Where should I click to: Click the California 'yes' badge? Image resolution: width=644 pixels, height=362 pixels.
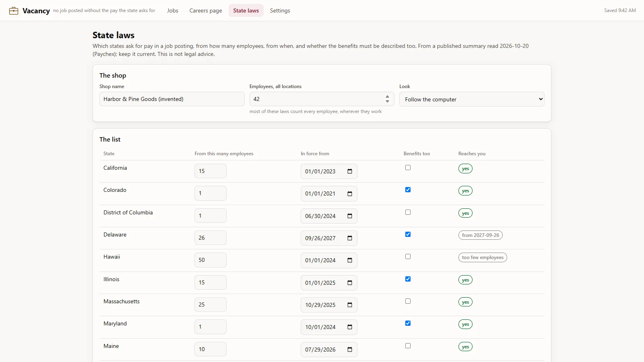pyautogui.click(x=465, y=169)
